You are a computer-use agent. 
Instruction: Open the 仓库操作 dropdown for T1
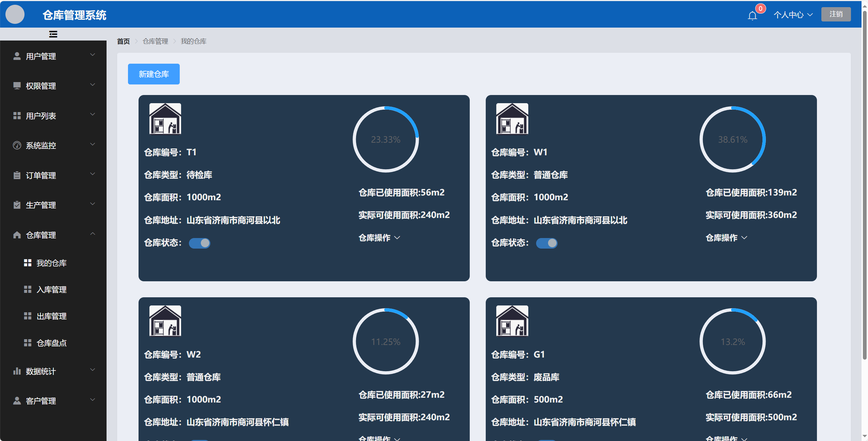379,237
